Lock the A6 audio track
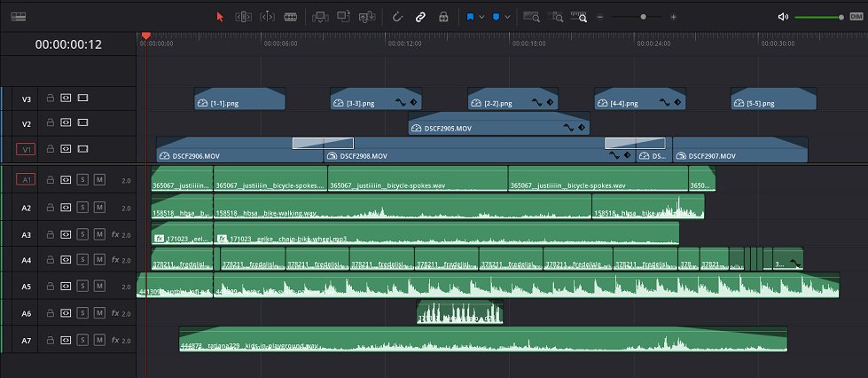Viewport: 868px width, 378px height. (50, 313)
